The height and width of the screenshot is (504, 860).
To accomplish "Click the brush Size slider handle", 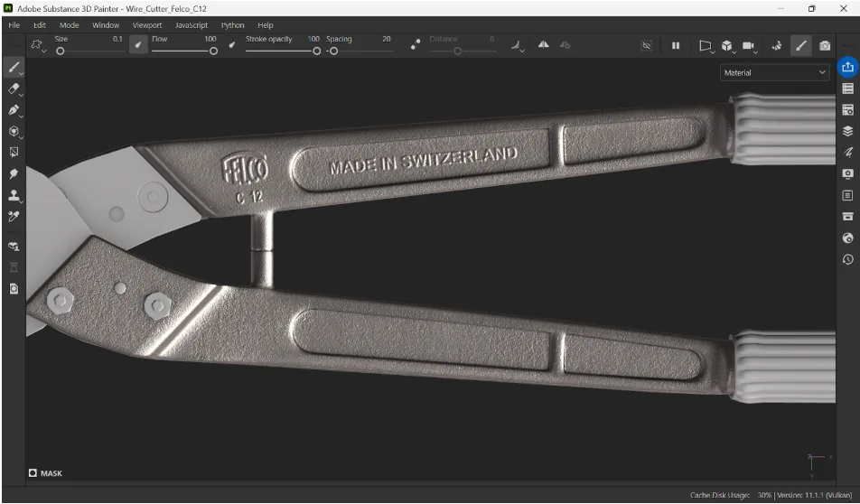I will pyautogui.click(x=61, y=51).
